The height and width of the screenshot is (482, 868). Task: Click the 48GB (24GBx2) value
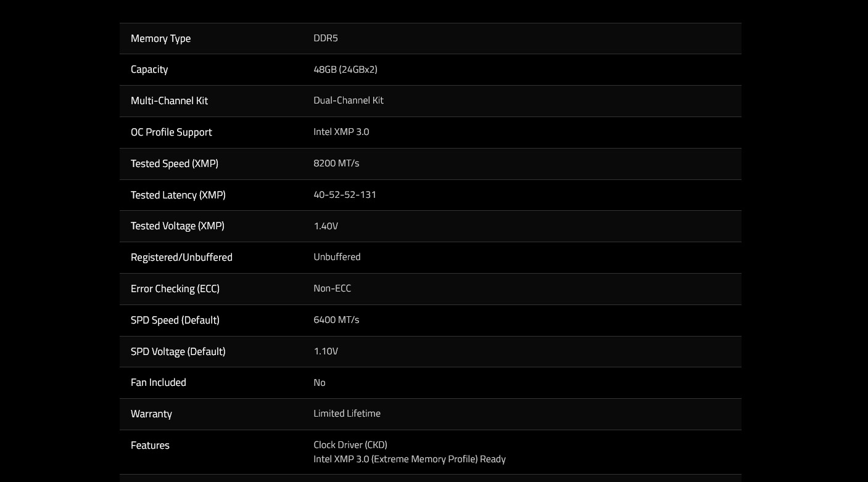pos(345,70)
